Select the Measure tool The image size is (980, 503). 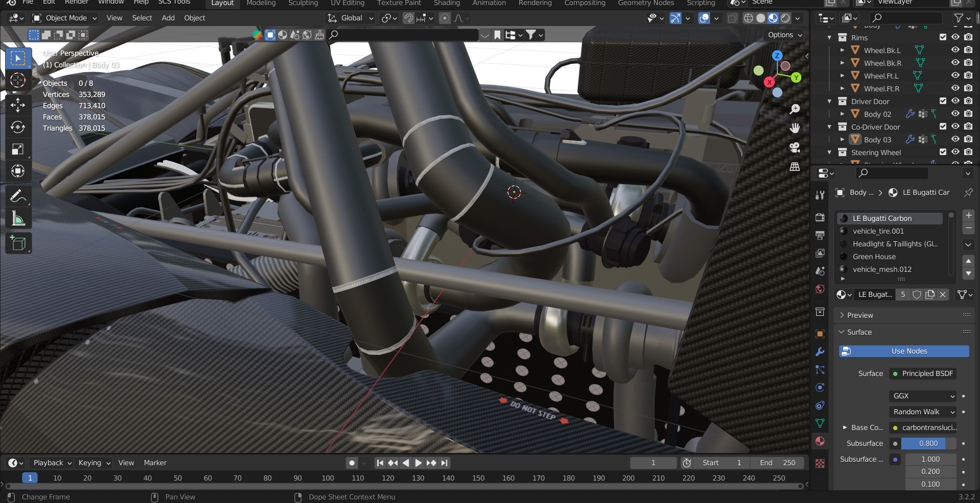pos(18,218)
